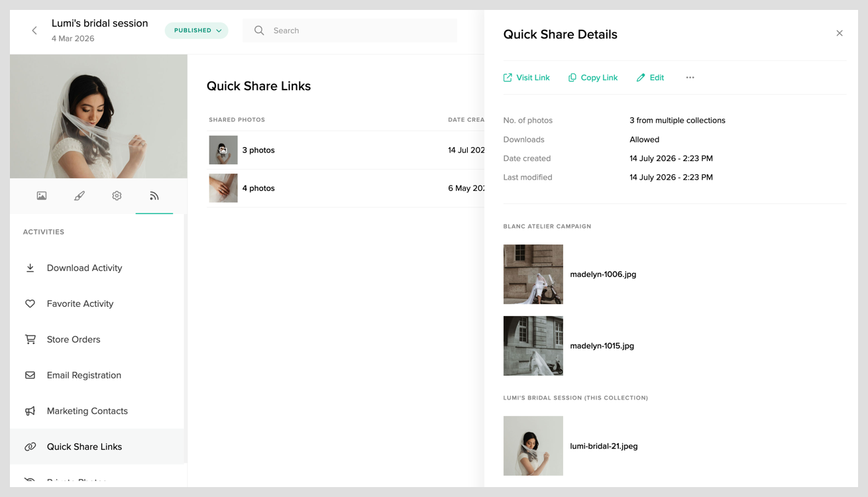Select the '3 photos' row label
Viewport: 868px width, 497px height.
click(x=258, y=150)
